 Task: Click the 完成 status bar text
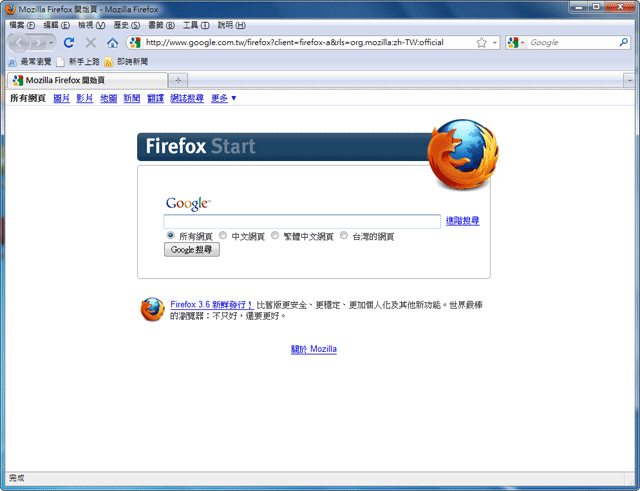tap(17, 478)
